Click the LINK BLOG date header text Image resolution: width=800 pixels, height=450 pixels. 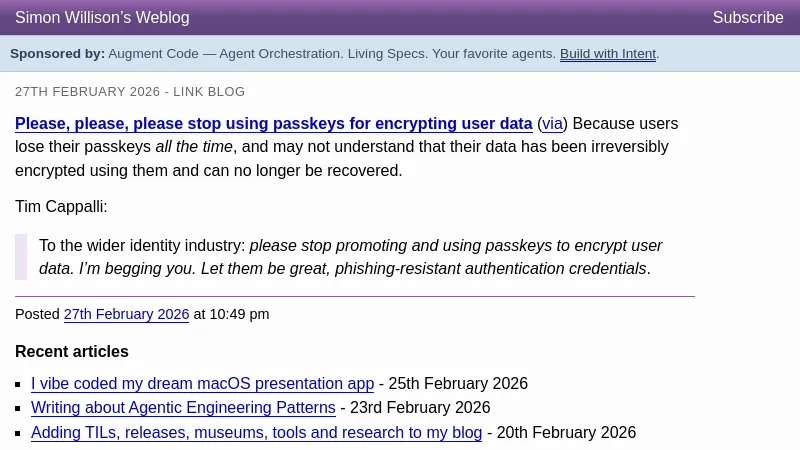click(130, 92)
